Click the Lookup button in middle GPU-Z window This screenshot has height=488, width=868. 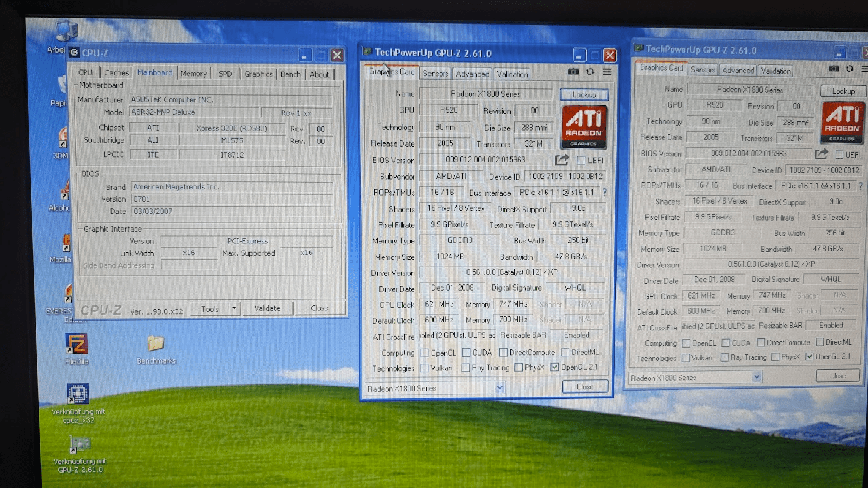(584, 95)
